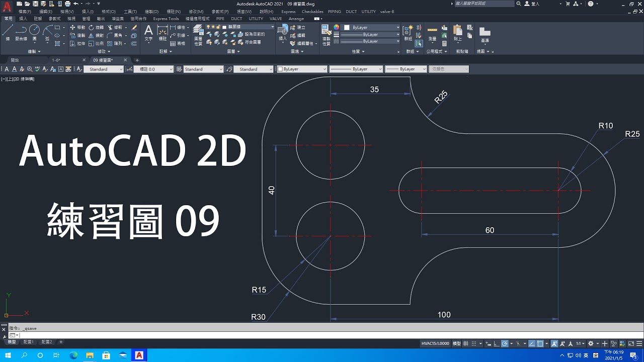The width and height of the screenshot is (644, 362).
Task: Click the 複製 (Copy) tool
Action: click(x=77, y=36)
